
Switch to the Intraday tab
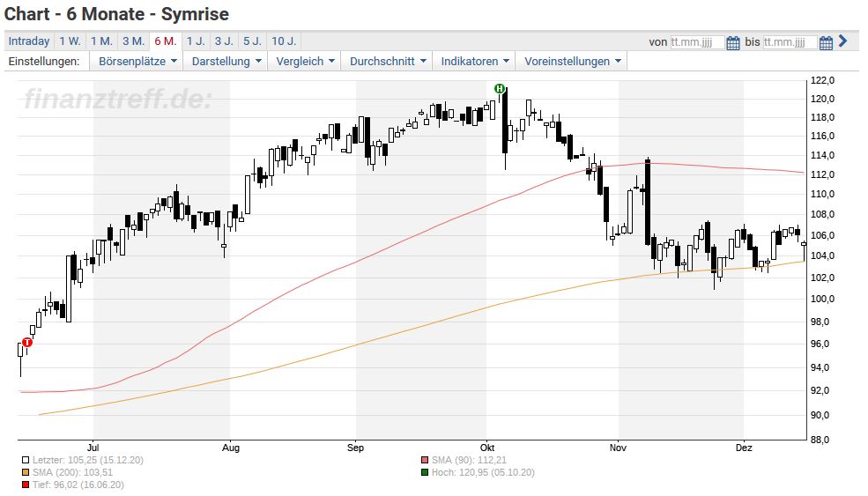click(29, 41)
